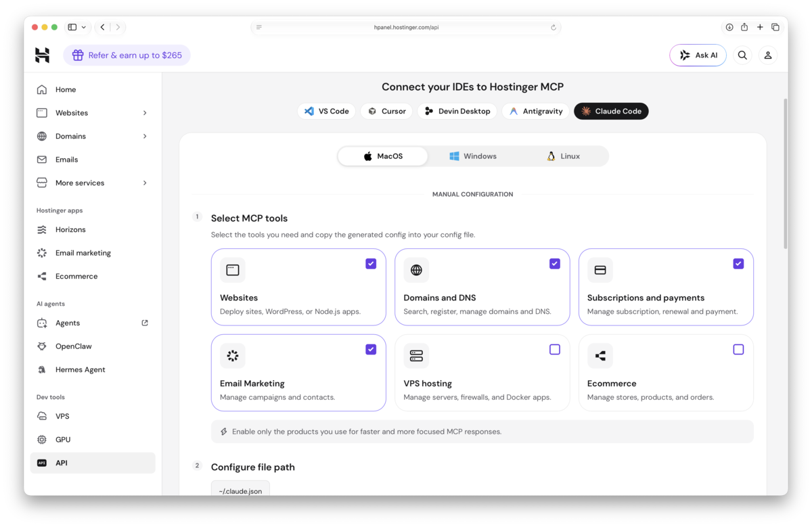Click the Emails sidebar label
The width and height of the screenshot is (812, 527).
[67, 160]
